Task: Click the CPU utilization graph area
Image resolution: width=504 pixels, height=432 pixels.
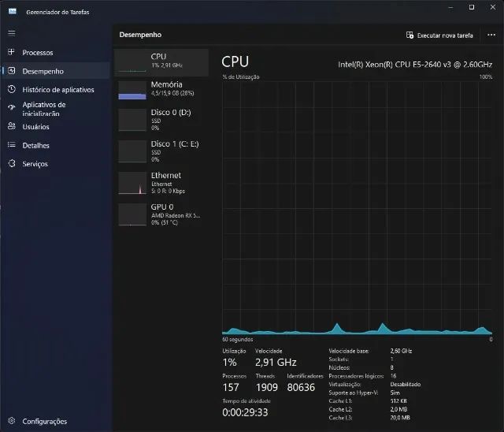Action: pyautogui.click(x=357, y=208)
